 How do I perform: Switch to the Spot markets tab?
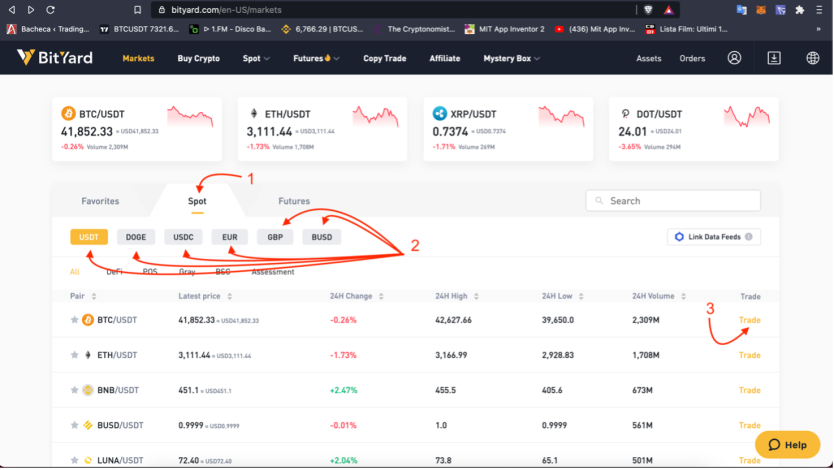(x=197, y=201)
